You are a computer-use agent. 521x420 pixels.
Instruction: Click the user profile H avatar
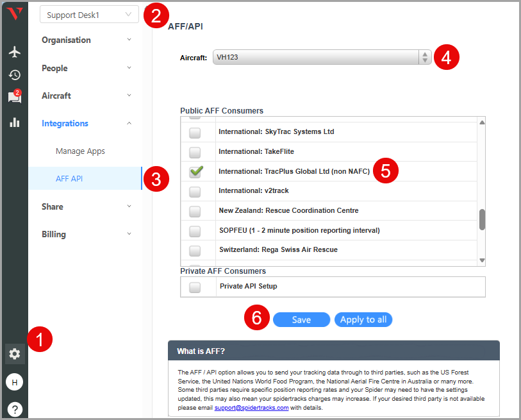coord(14,382)
